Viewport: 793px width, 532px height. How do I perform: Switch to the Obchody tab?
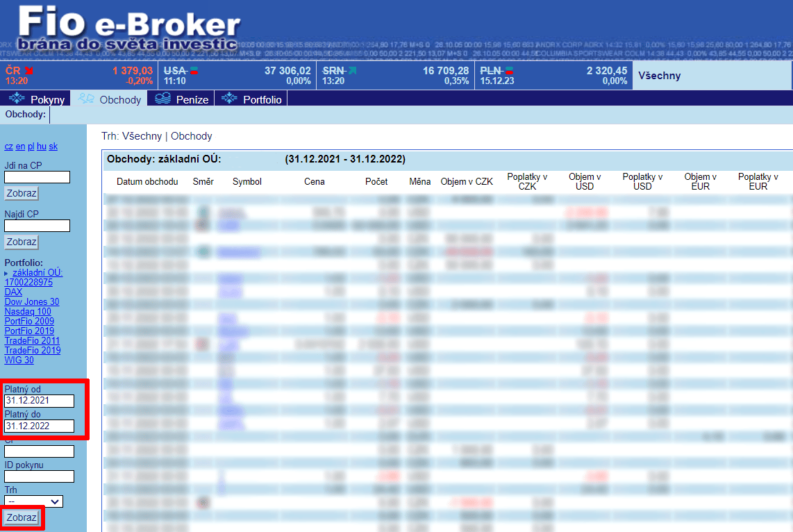pos(109,99)
